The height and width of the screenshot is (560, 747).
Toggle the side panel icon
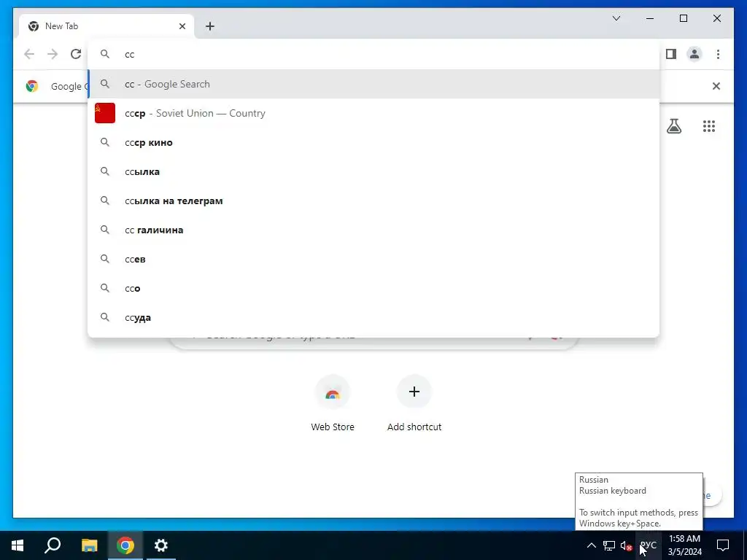671,54
